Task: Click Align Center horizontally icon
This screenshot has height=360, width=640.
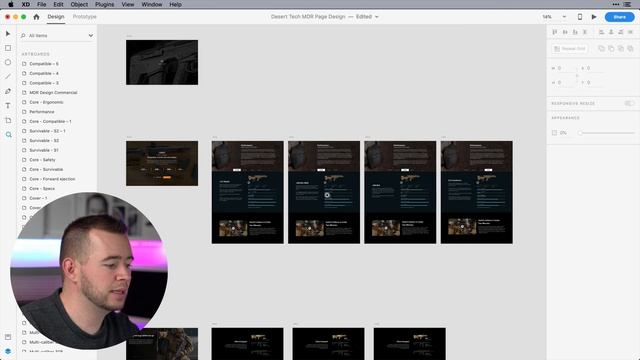Action: coord(611,32)
